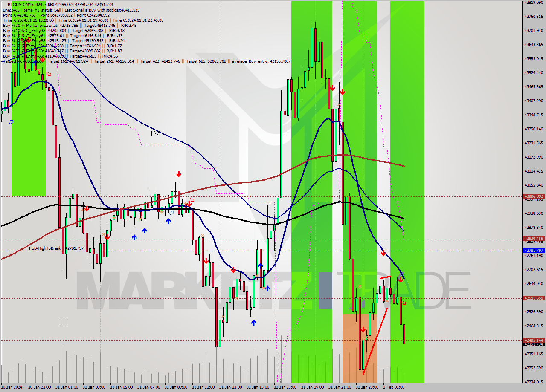Click the 43465.465 price axis label
The image size is (546, 392).
[x=534, y=86]
